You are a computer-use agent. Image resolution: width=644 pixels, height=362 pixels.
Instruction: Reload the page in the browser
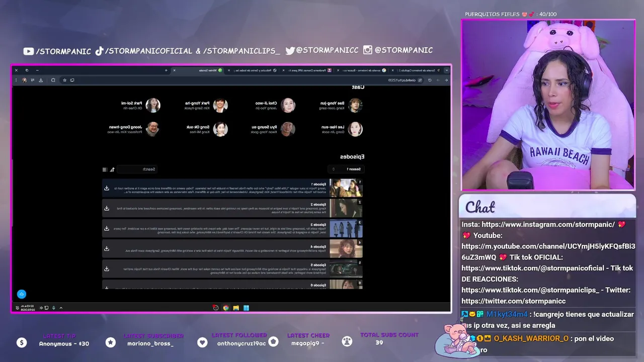click(430, 80)
